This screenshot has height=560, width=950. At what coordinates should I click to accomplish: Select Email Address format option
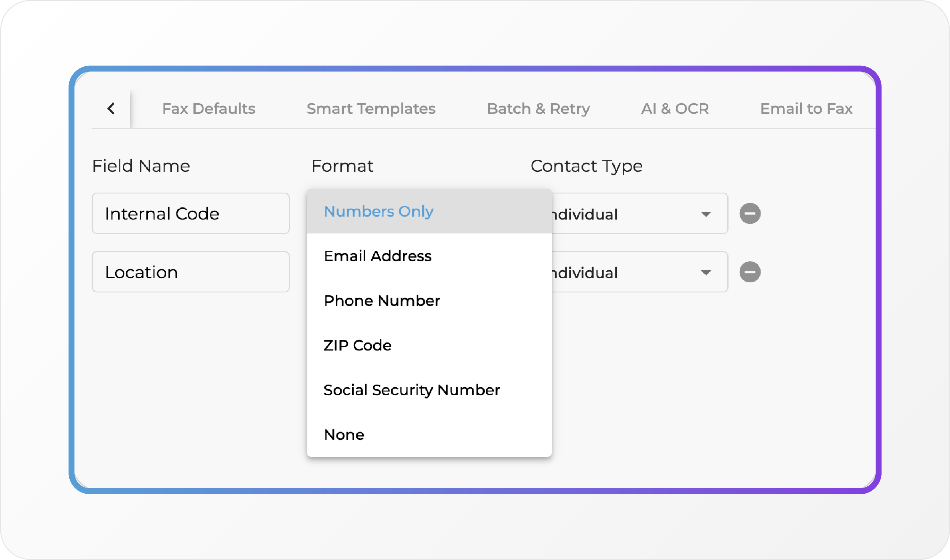[x=377, y=256]
